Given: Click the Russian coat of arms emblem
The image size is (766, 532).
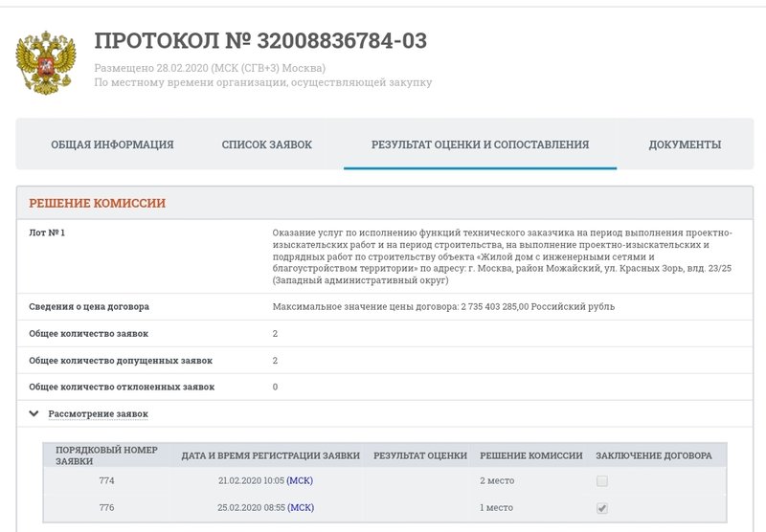Looking at the screenshot, I should tap(40, 61).
